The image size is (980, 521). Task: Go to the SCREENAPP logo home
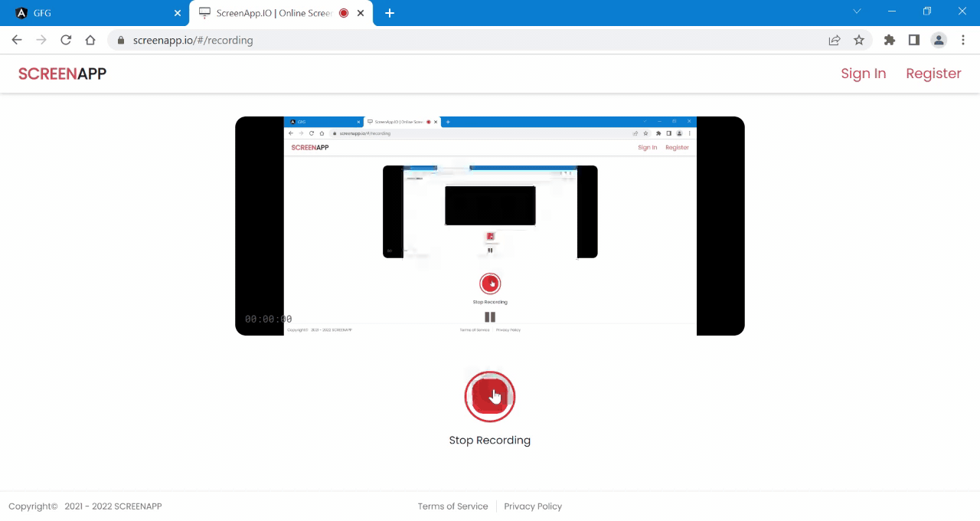click(62, 74)
